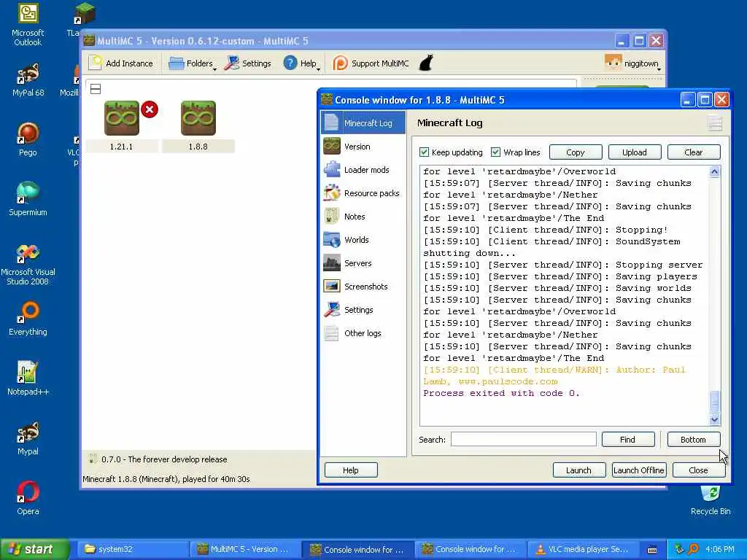Click the log scrollbar down arrow
Image resolution: width=747 pixels, height=560 pixels.
pyautogui.click(x=715, y=419)
